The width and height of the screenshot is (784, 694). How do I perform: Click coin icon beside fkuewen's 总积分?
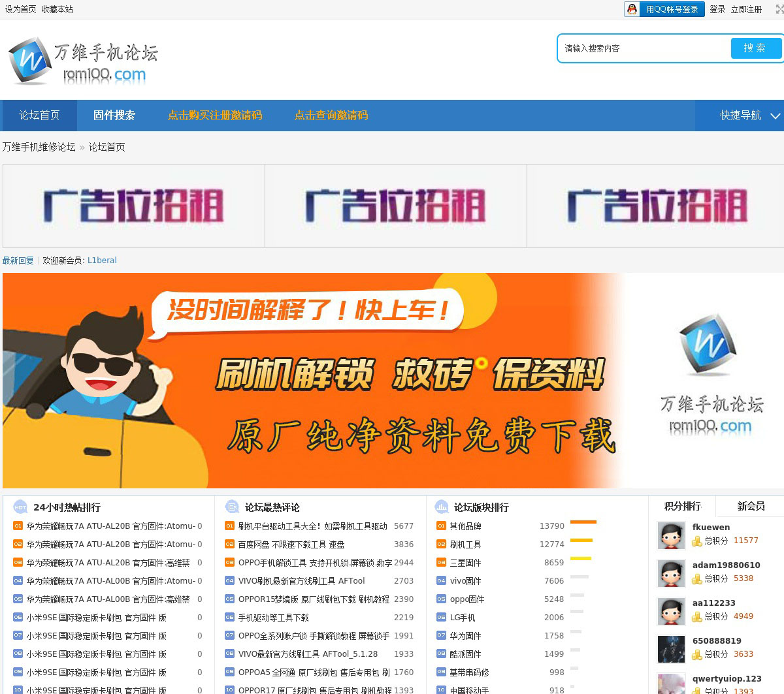point(697,541)
